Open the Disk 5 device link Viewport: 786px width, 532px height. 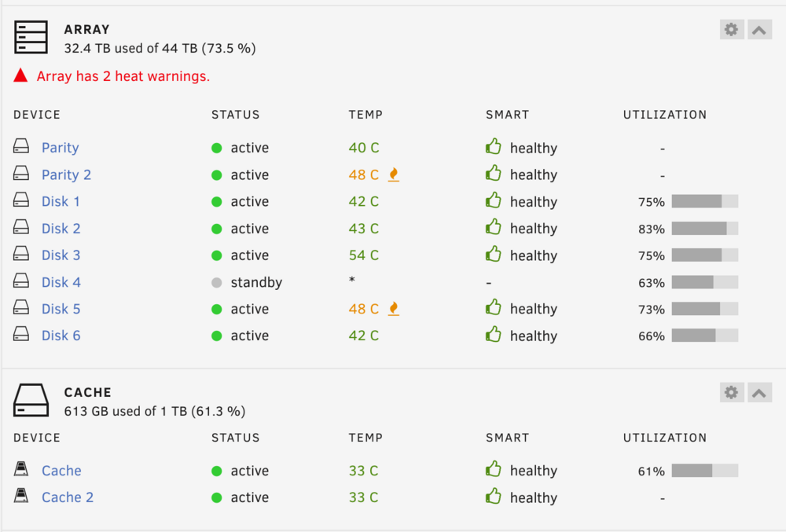point(61,309)
